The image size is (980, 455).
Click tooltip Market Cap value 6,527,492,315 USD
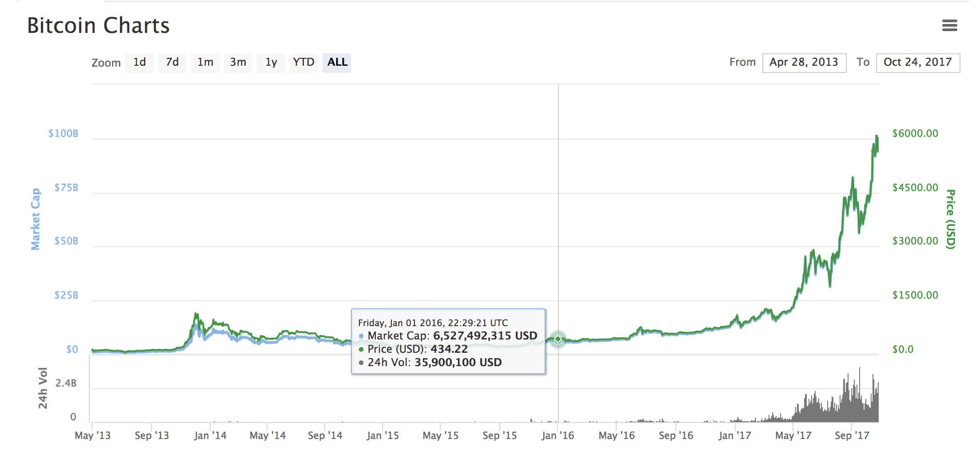[485, 336]
